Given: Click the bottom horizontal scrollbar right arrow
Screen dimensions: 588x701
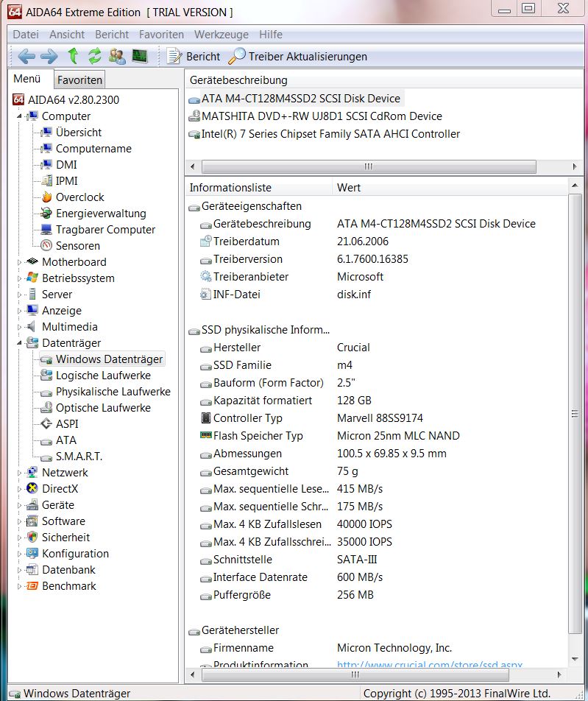Looking at the screenshot, I should (559, 674).
